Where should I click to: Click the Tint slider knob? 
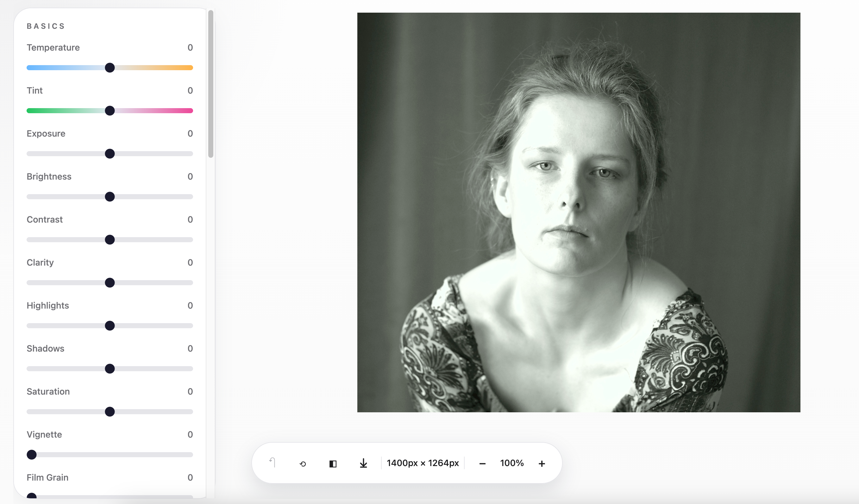click(x=110, y=111)
